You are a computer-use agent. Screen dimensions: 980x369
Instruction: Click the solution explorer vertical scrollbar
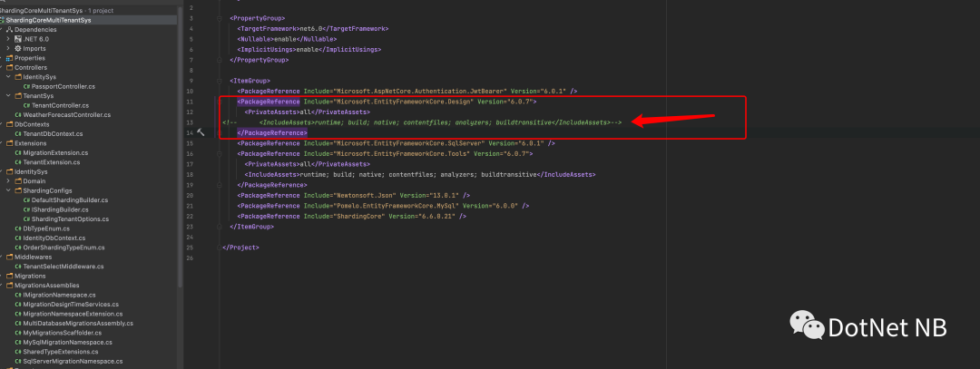(x=181, y=150)
